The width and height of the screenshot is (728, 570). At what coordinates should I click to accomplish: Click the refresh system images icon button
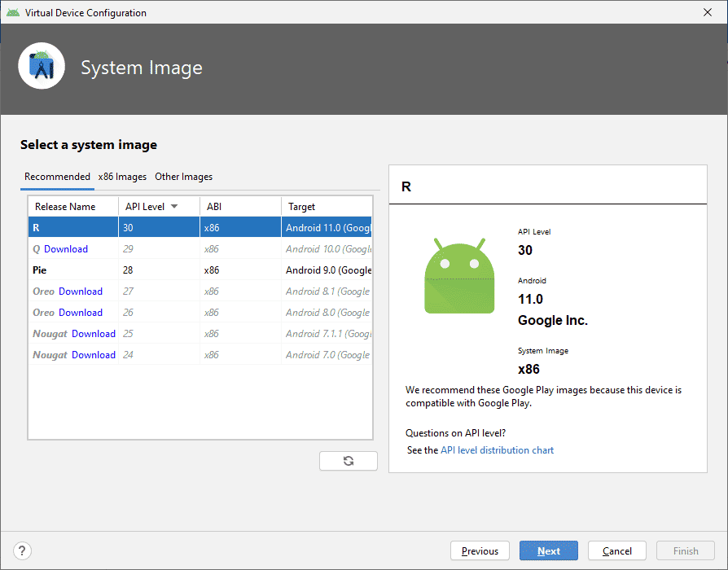(x=349, y=461)
